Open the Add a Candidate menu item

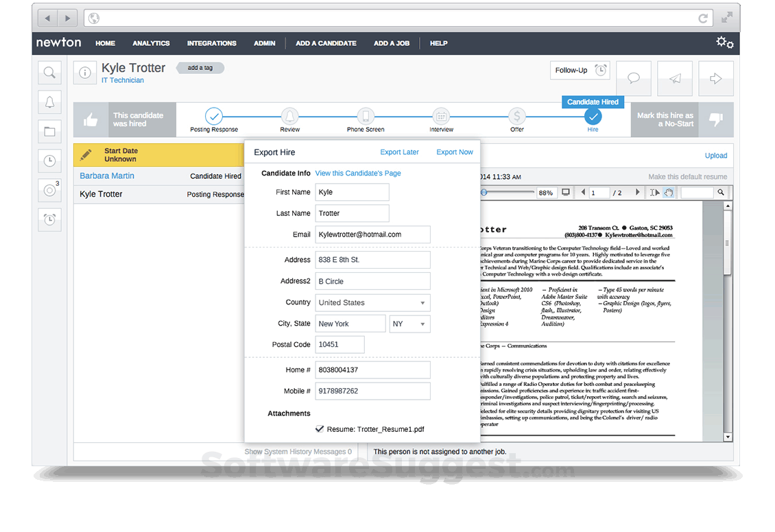tap(326, 43)
